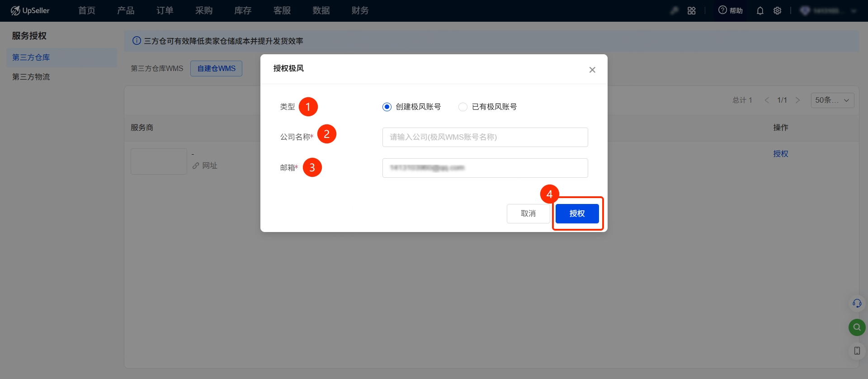Click the mobile phone floating icon
The image size is (868, 379).
point(857,351)
